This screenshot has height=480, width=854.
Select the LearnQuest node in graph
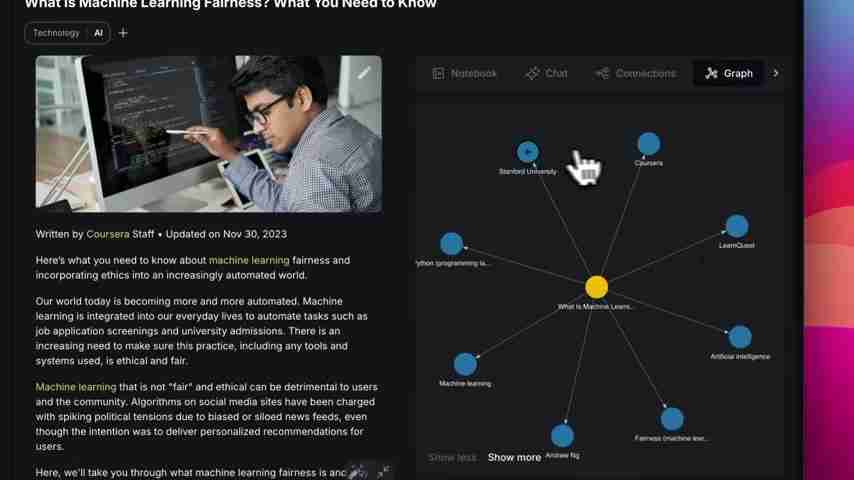(x=737, y=226)
